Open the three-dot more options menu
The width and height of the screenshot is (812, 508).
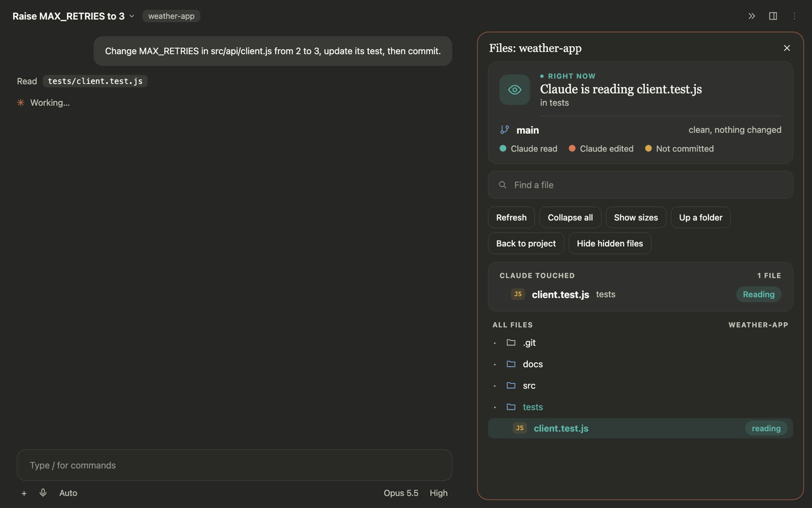point(794,16)
